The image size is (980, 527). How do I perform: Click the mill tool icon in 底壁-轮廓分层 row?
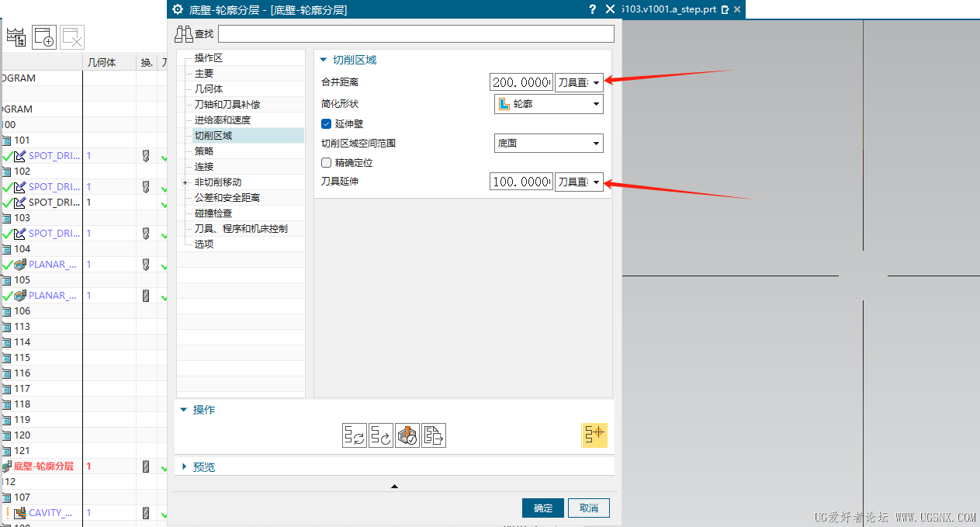pyautogui.click(x=145, y=466)
